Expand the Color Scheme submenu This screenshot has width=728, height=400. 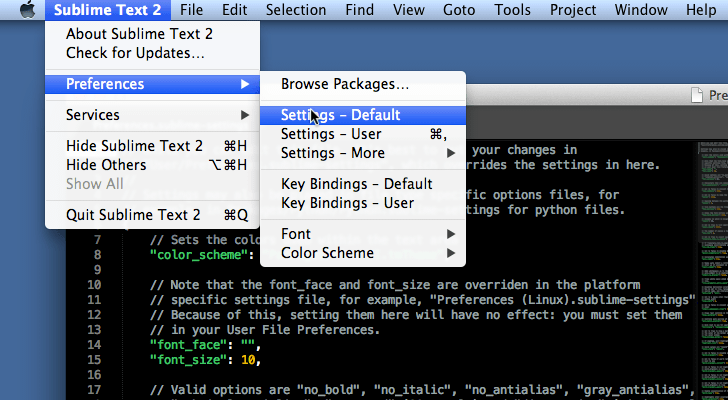[x=363, y=253]
